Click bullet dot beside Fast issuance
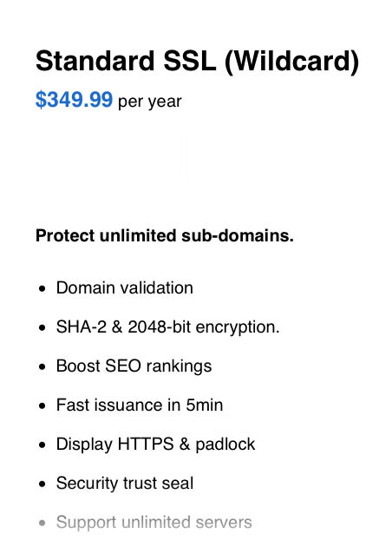This screenshot has height=554, width=392. coord(42,406)
